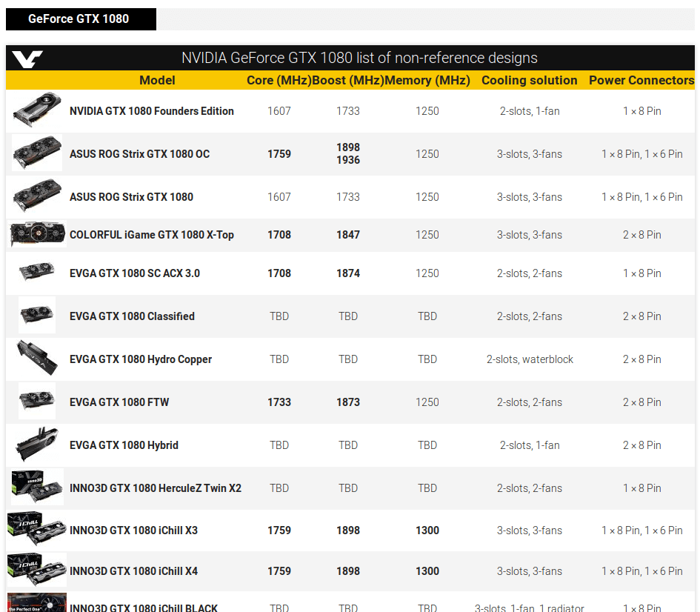This screenshot has width=700, height=612.
Task: Click the VideoCardz logo in table header
Action: [x=27, y=59]
